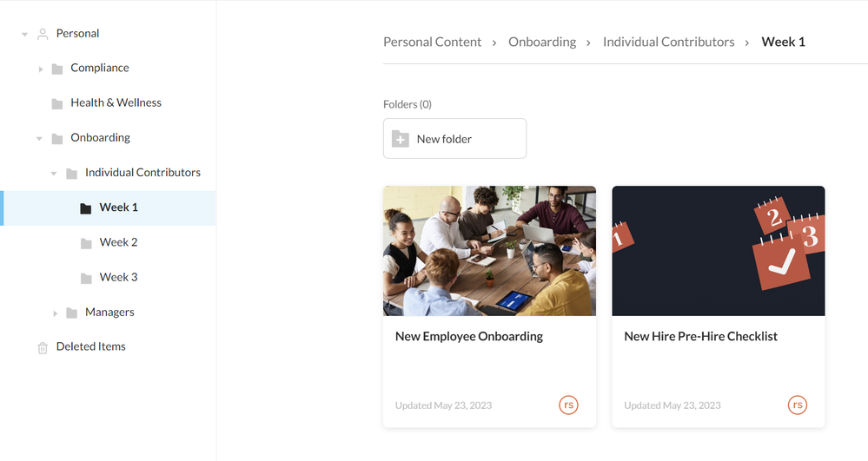Select Week 1 in the sidebar tree
The height and width of the screenshot is (461, 868).
[x=118, y=207]
